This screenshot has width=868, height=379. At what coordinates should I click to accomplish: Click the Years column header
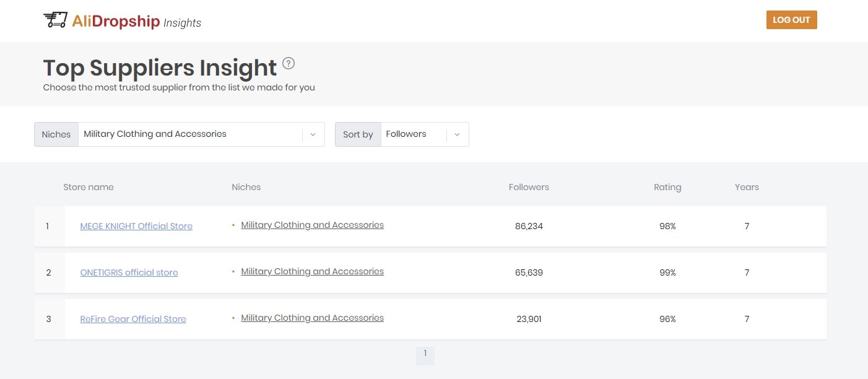(747, 187)
